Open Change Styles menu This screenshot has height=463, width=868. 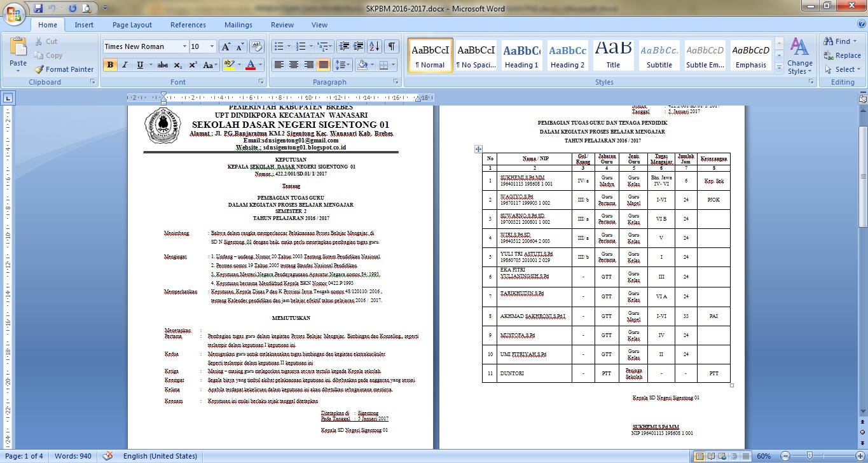tap(799, 56)
